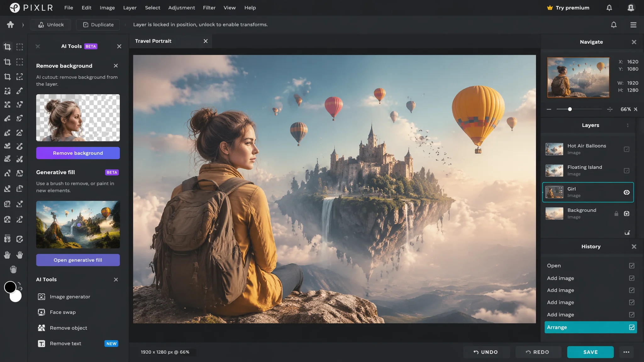Open the Edit menu
Image resolution: width=644 pixels, height=362 pixels.
pyautogui.click(x=86, y=8)
